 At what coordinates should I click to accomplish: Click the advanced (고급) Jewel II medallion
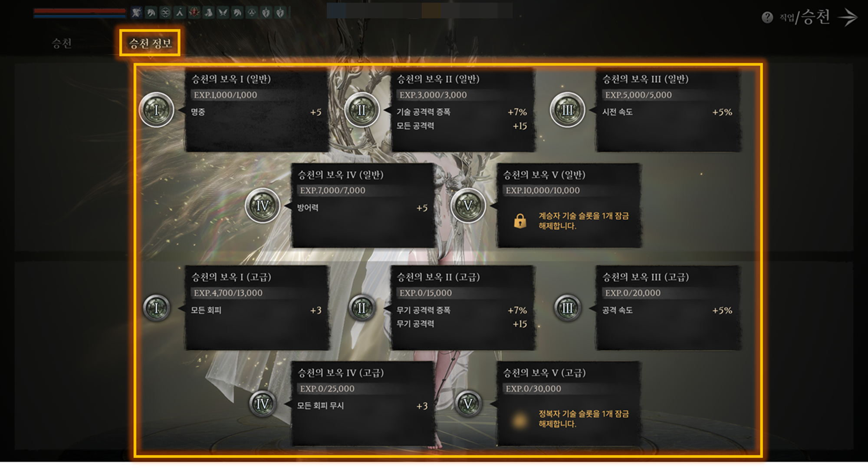(x=362, y=308)
